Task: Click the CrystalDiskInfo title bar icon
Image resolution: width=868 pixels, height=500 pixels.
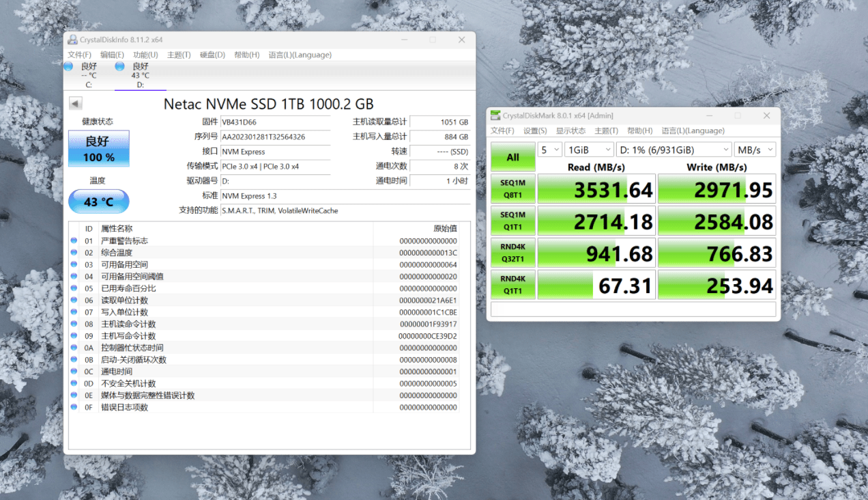Action: pos(72,40)
